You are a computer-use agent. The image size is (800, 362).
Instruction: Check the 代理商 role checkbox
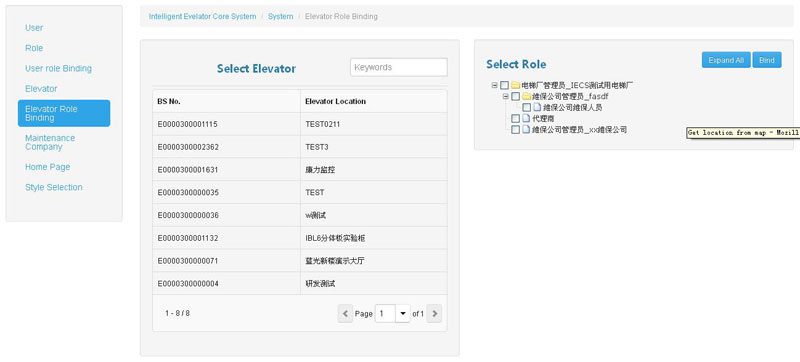pyautogui.click(x=516, y=119)
